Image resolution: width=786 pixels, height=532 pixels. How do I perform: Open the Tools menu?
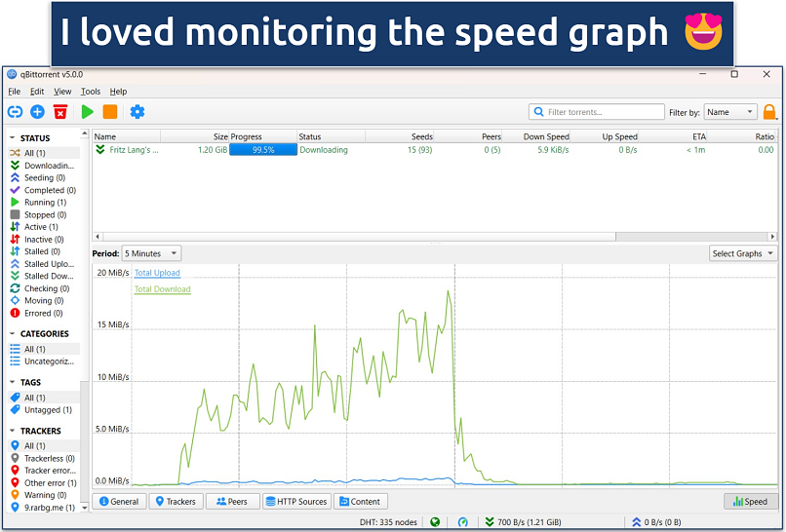click(x=91, y=92)
